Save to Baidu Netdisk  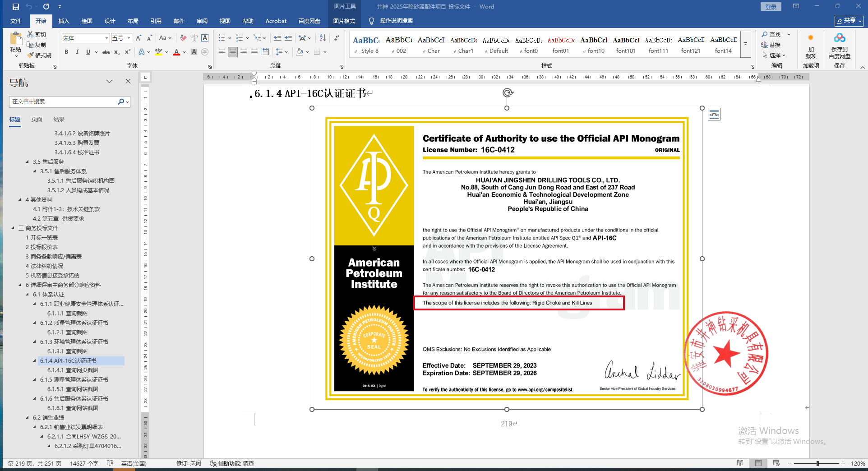(840, 46)
